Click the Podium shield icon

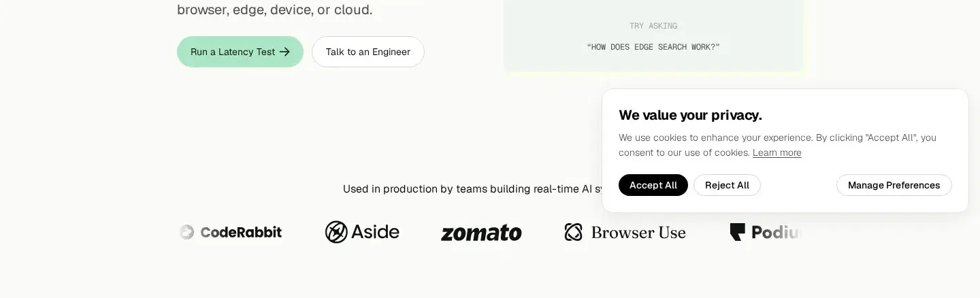(738, 232)
